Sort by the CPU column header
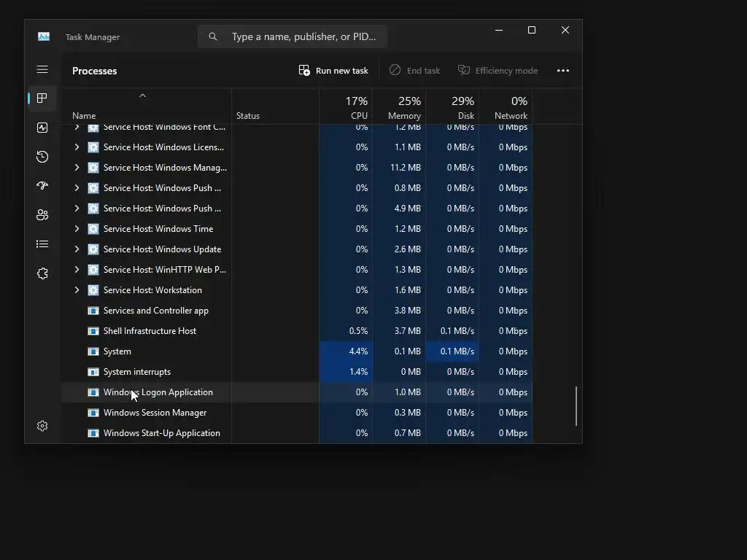The image size is (747, 560). pyautogui.click(x=347, y=108)
